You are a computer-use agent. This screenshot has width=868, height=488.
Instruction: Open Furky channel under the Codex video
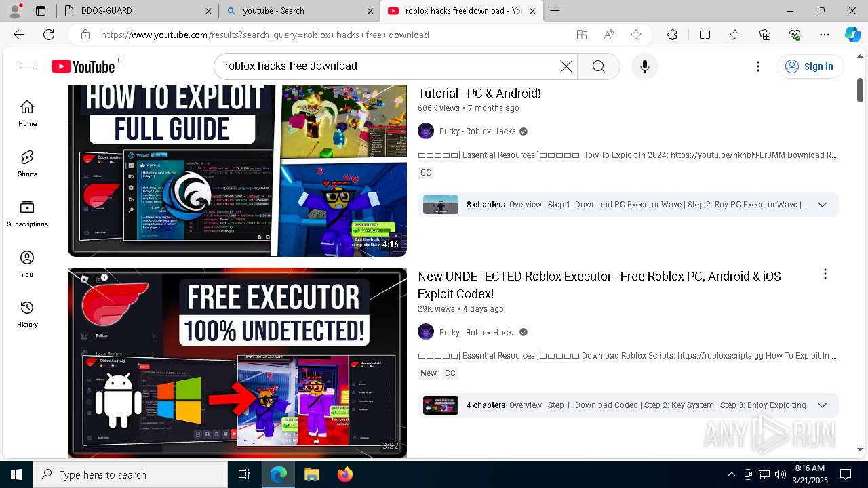pyautogui.click(x=477, y=333)
